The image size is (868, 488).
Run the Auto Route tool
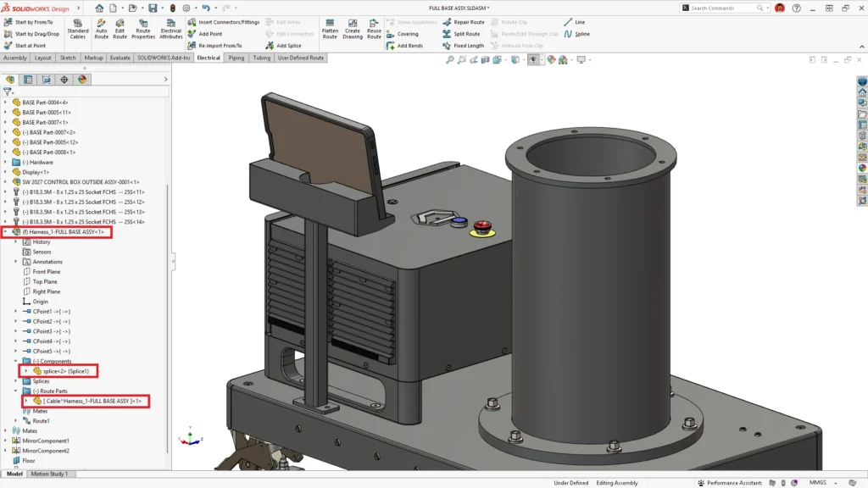click(x=102, y=29)
